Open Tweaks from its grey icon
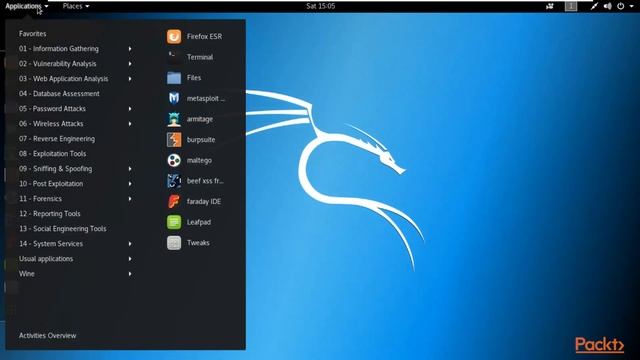The height and width of the screenshot is (360, 640). pyautogui.click(x=174, y=243)
